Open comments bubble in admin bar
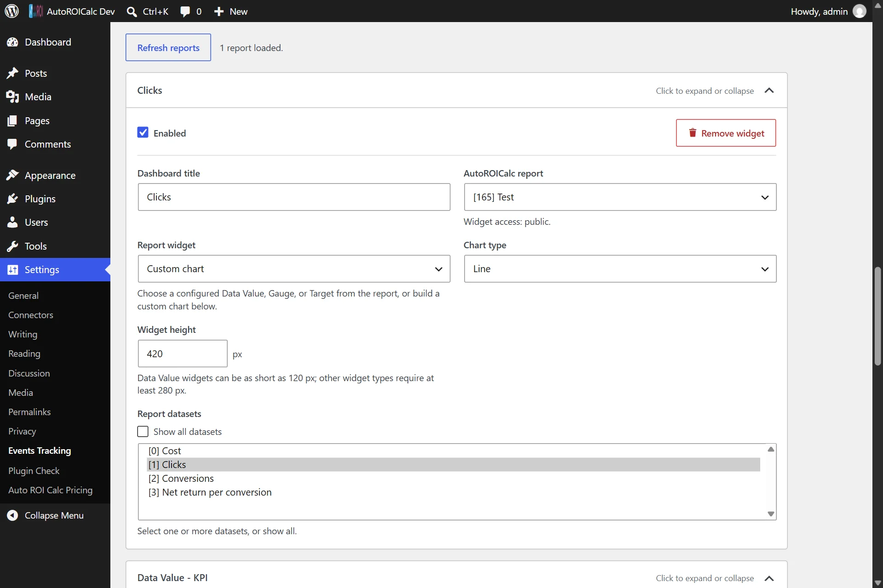This screenshot has width=883, height=588. (185, 11)
